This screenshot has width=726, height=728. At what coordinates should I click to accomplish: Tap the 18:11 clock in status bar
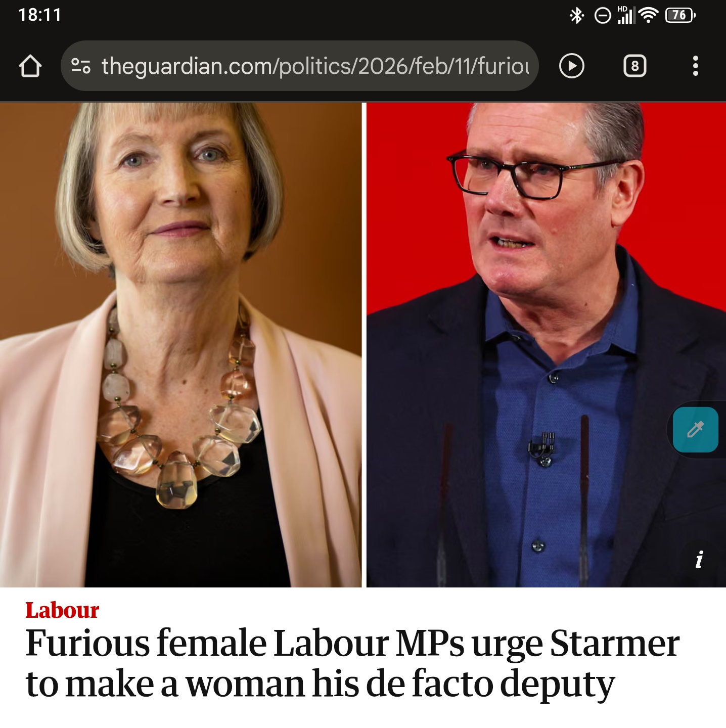40,15
